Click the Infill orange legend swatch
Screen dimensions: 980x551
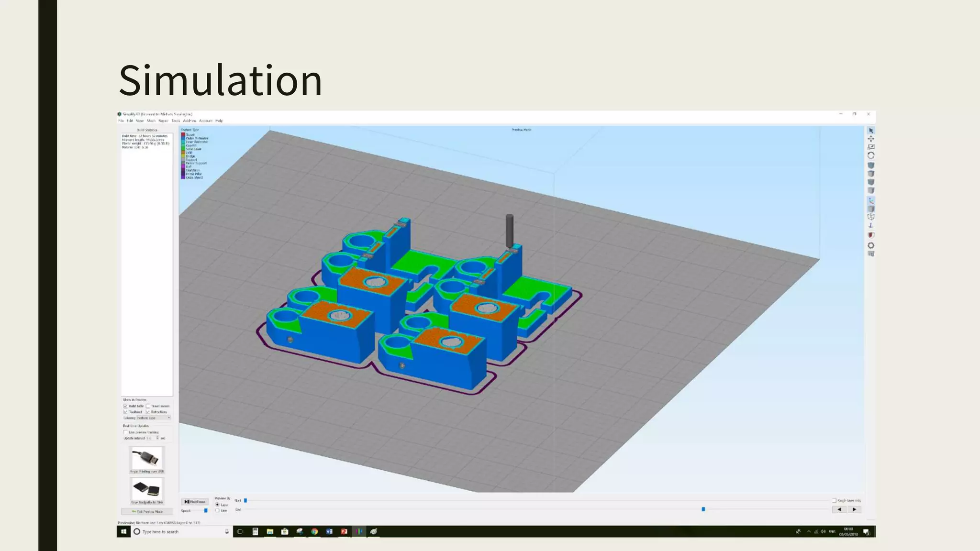(x=183, y=153)
